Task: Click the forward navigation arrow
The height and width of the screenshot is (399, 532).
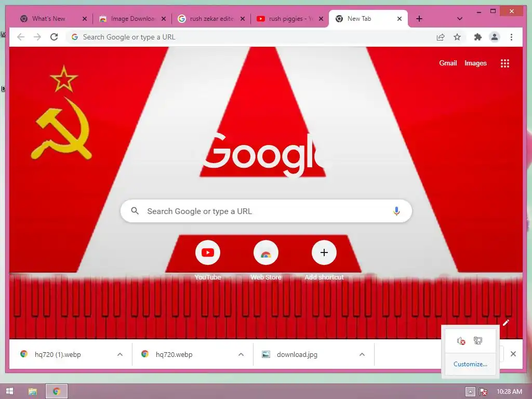Action: point(37,37)
